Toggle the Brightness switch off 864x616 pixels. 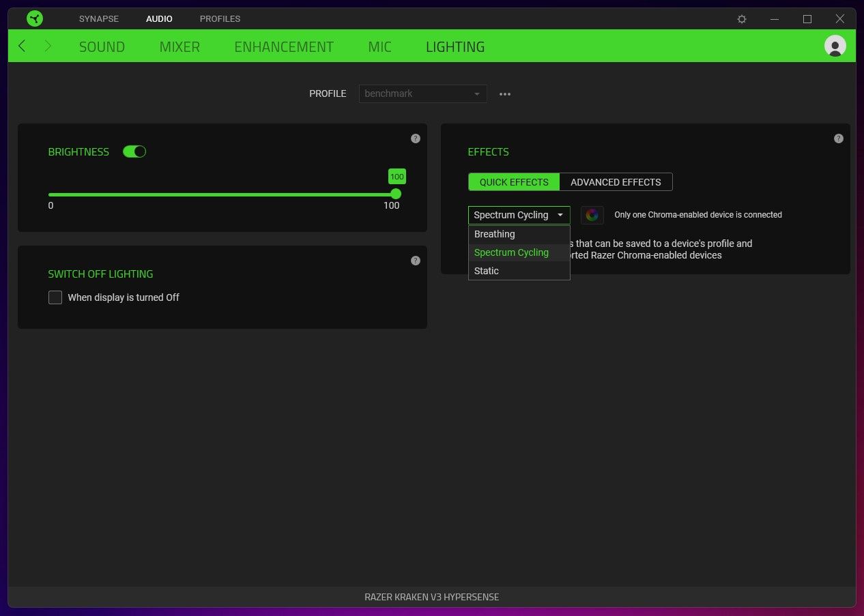point(134,151)
